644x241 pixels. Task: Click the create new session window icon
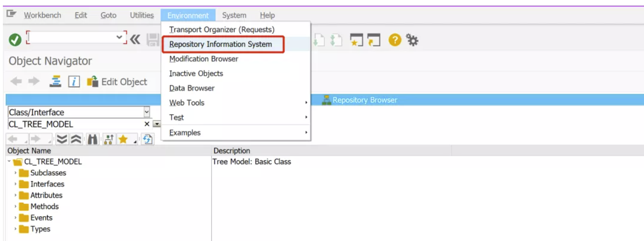pos(357,41)
